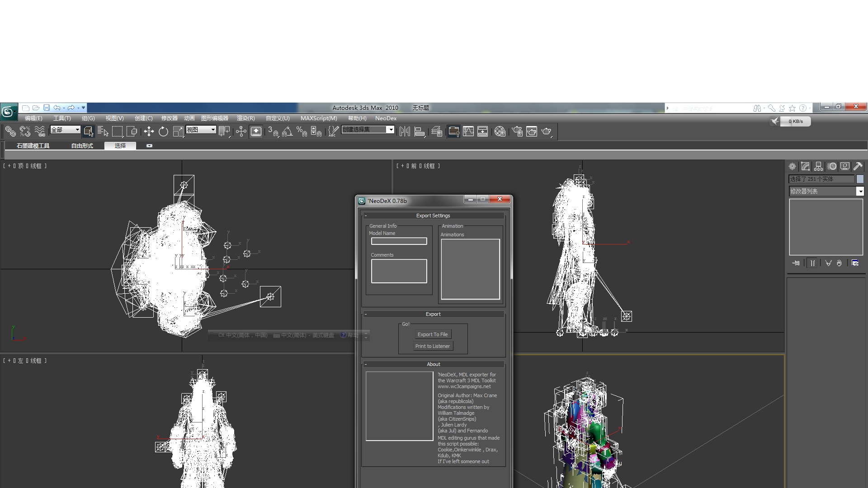
Task: Toggle the 3D Snaps button
Action: point(273,131)
